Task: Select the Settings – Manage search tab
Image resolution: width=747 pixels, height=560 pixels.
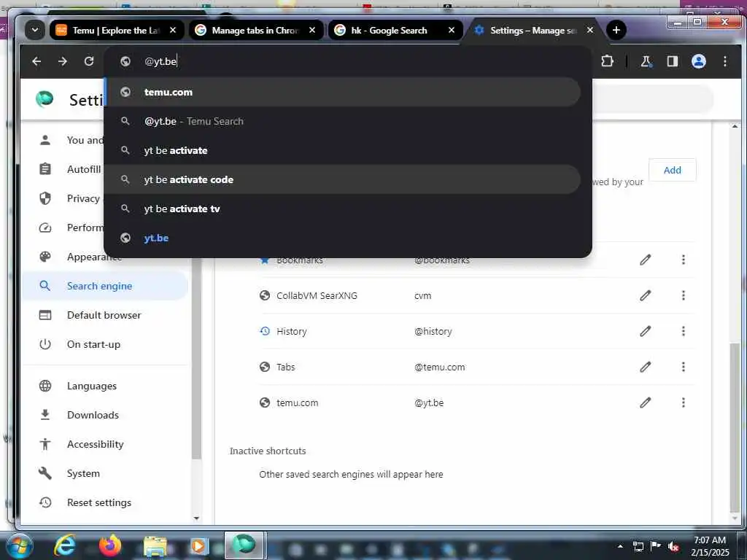Action: click(x=533, y=30)
